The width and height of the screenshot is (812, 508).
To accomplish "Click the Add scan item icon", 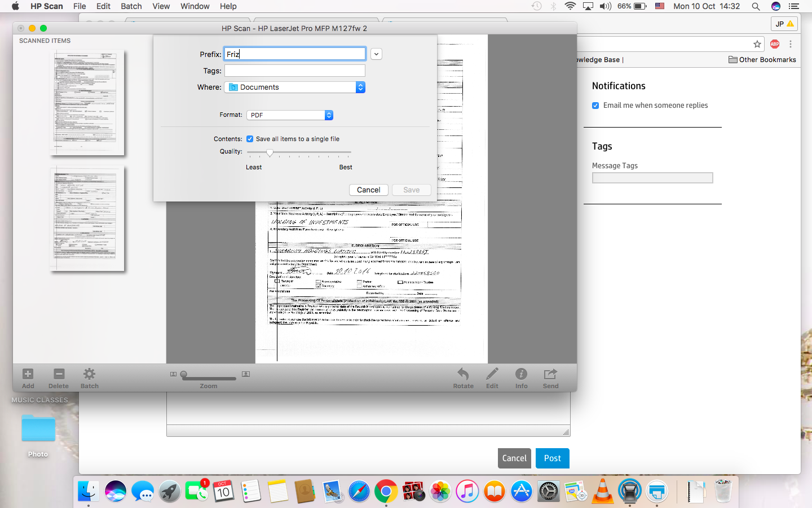I will (x=28, y=374).
